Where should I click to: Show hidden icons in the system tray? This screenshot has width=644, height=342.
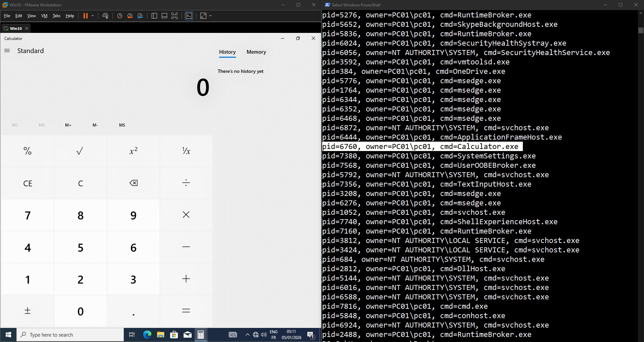[247, 335]
